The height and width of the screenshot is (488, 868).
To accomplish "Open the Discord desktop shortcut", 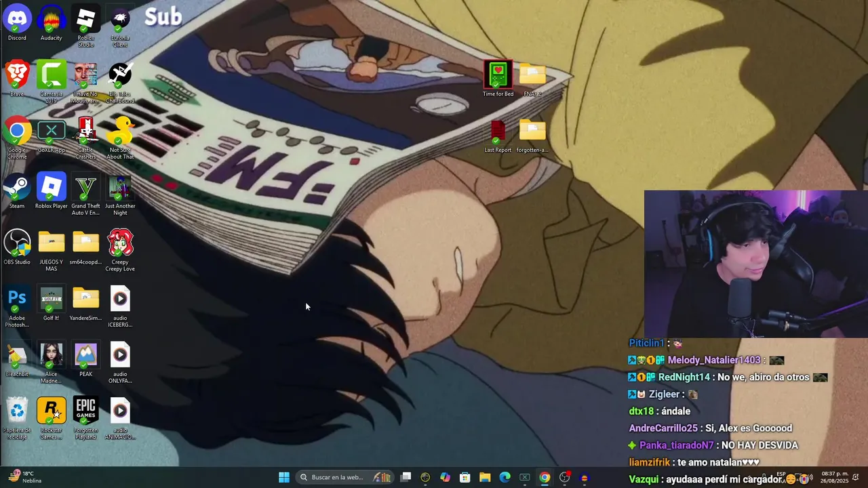I will coord(17,23).
